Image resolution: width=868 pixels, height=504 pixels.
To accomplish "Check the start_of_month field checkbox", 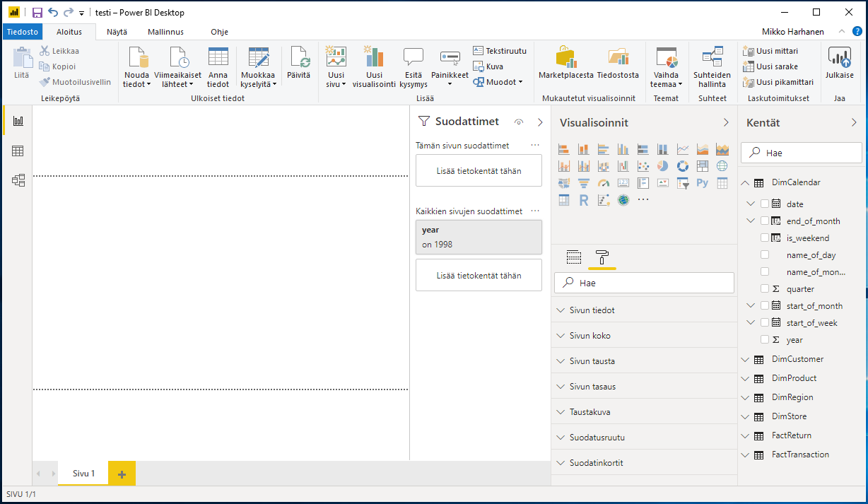I will [765, 305].
